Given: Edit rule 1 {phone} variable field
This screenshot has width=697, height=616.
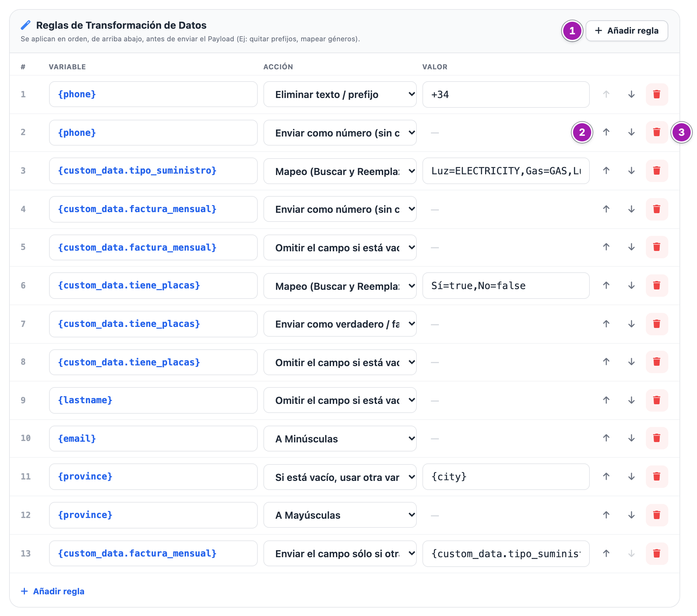Looking at the screenshot, I should click(x=153, y=94).
